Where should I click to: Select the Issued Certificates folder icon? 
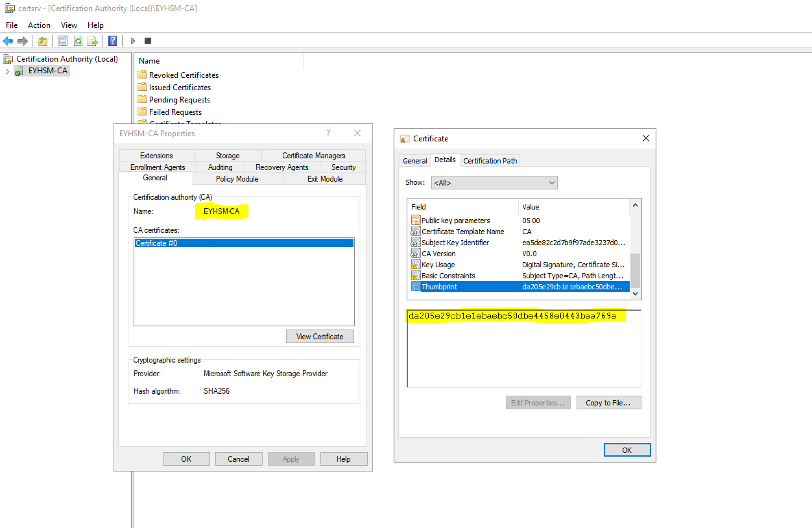(x=142, y=87)
